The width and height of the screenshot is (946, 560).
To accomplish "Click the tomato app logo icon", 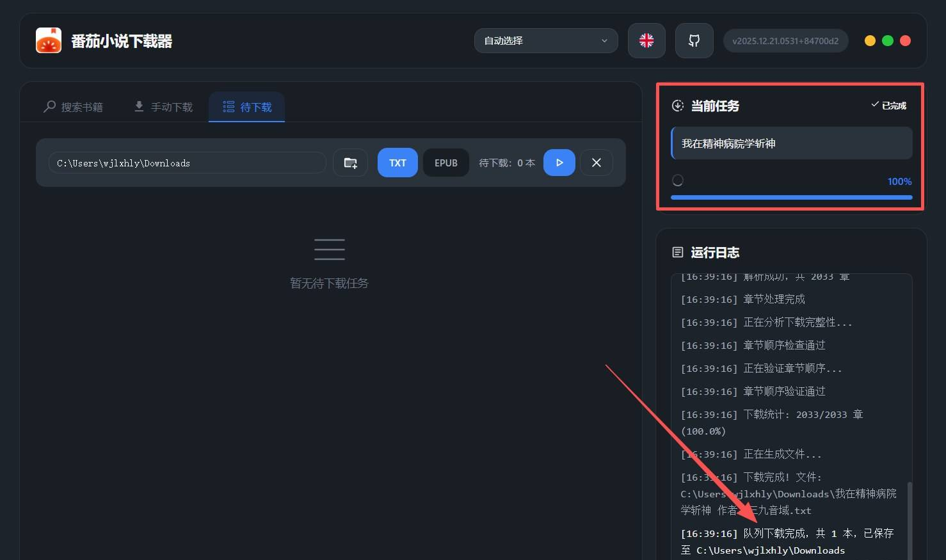I will coord(49,40).
